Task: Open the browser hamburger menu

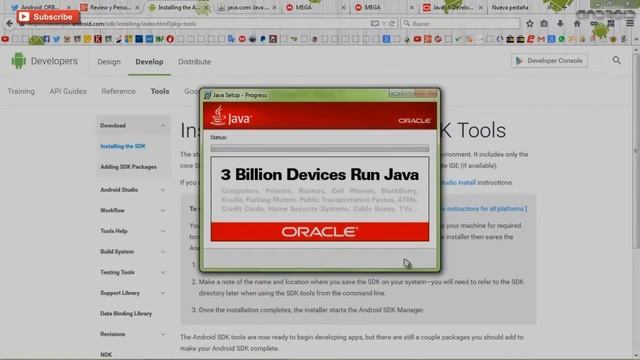Action: point(630,24)
